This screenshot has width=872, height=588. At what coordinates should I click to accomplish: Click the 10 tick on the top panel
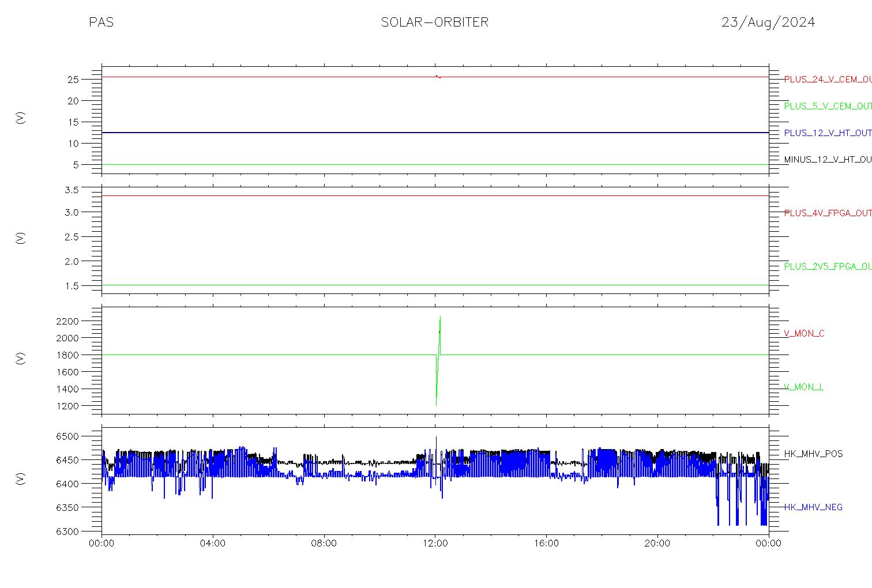coord(73,144)
